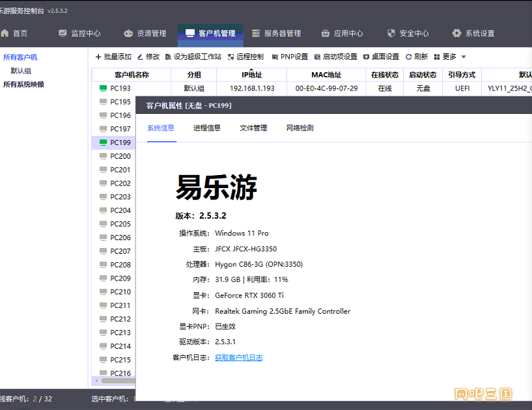Viewport: 532px width, 410px height.
Task: Sort by 引导方式 column header
Action: pyautogui.click(x=462, y=75)
